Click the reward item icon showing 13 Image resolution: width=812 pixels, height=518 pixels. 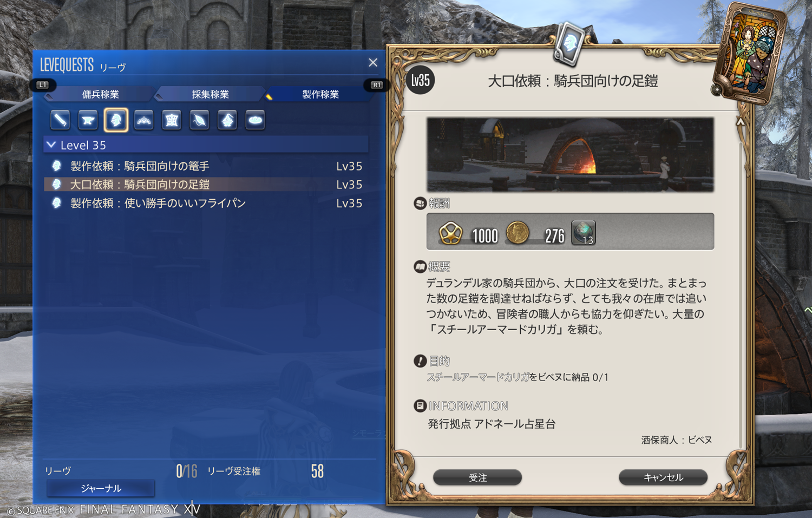point(584,233)
